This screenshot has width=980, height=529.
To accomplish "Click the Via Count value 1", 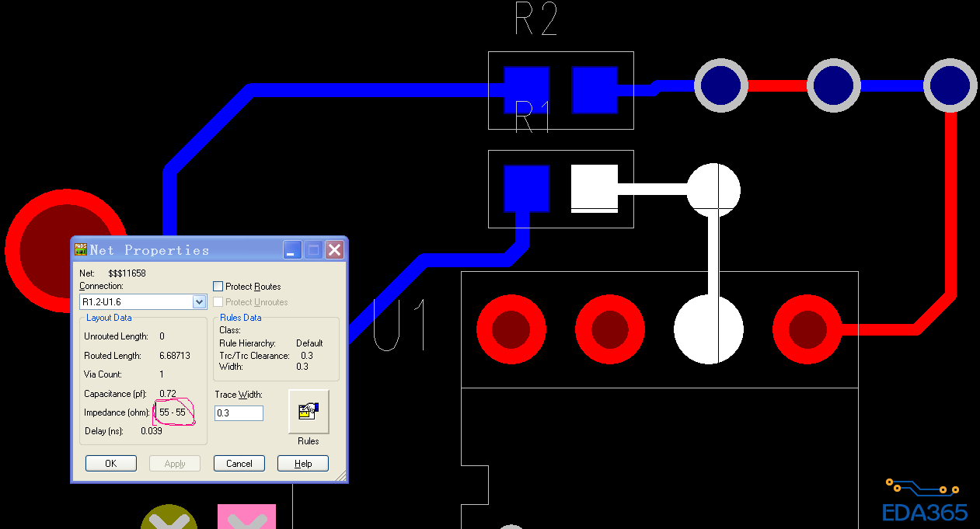I will click(162, 374).
